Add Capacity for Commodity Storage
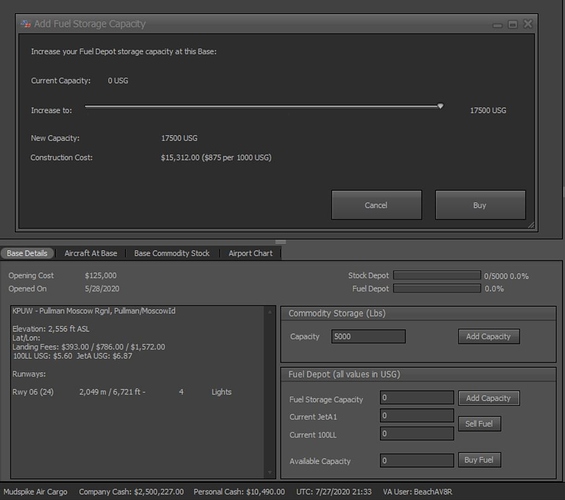 click(489, 336)
